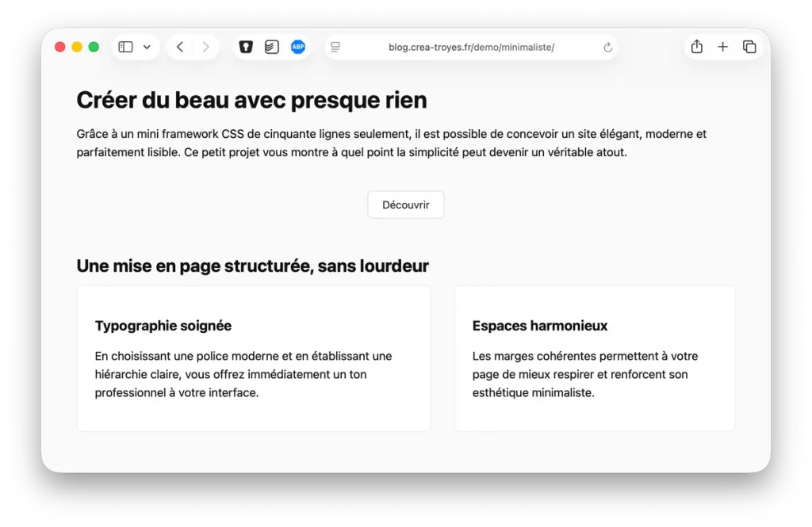Open the sidebar options chevron menu
Viewport: 812px width, 527px height.
coord(145,47)
